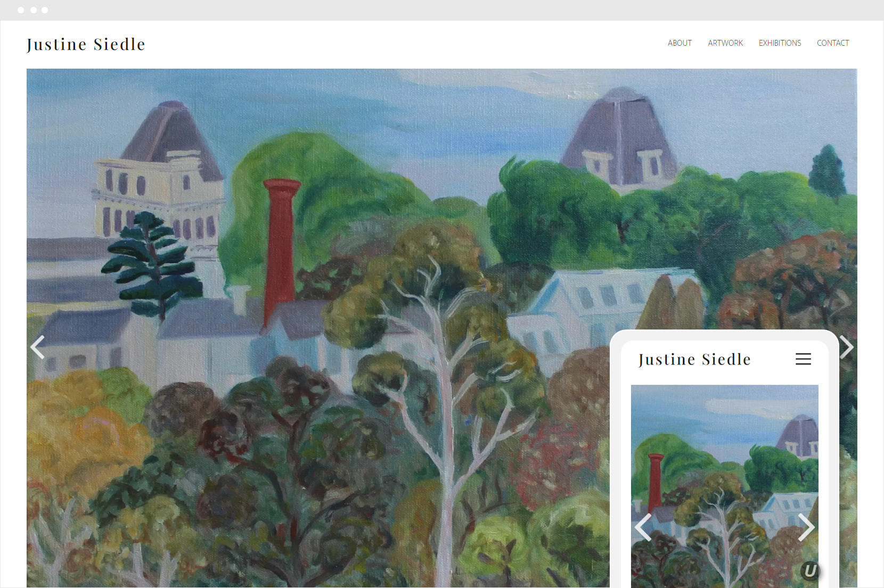Click the main landscape painting image

[x=320, y=328]
